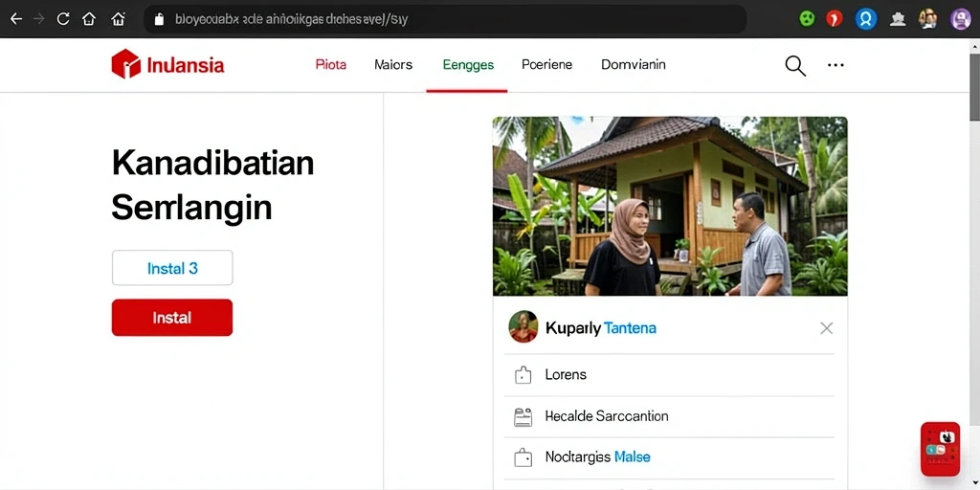This screenshot has height=490, width=980.
Task: Go back with the browser back arrow
Action: click(x=16, y=19)
